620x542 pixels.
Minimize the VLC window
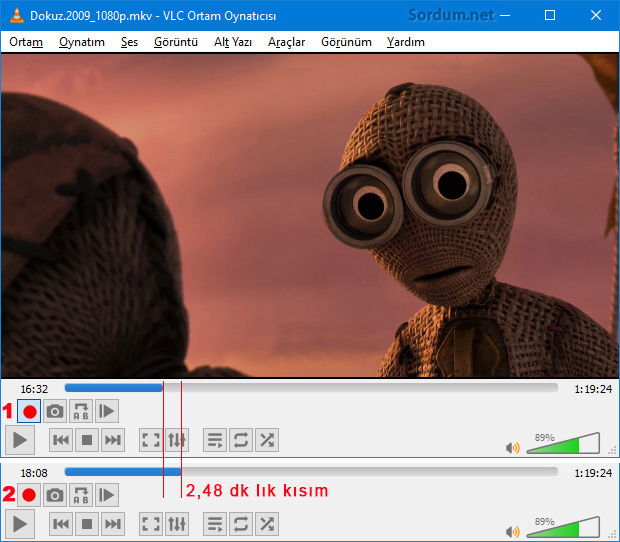coord(505,15)
